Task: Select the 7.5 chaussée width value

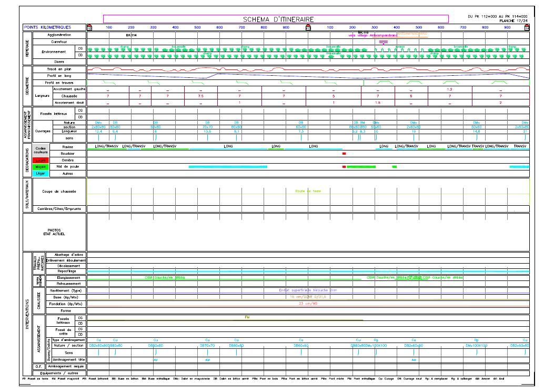Action: click(200, 96)
